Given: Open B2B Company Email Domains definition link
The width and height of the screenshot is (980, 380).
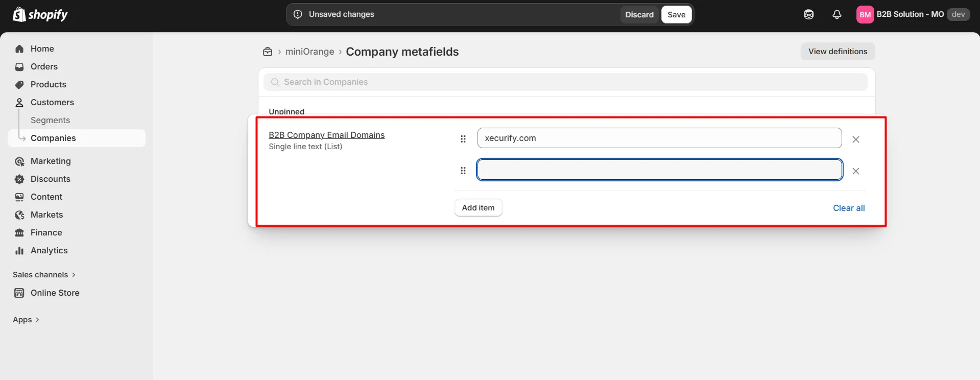Looking at the screenshot, I should [x=327, y=135].
